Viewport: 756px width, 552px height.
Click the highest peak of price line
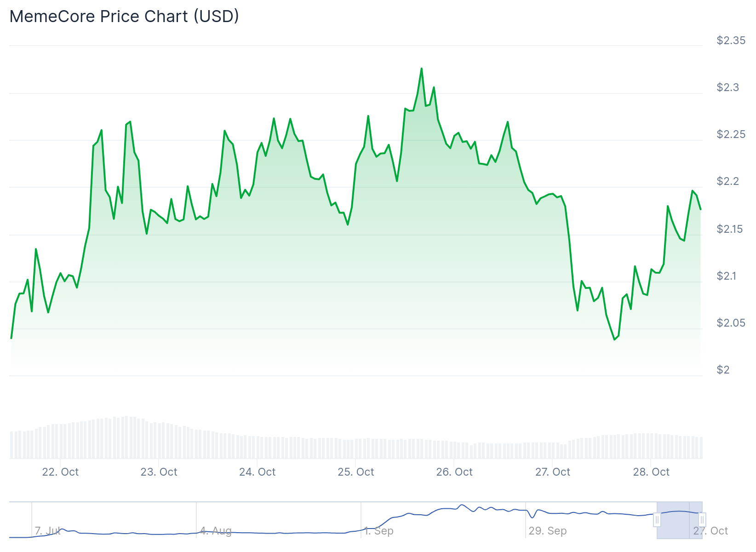[421, 69]
